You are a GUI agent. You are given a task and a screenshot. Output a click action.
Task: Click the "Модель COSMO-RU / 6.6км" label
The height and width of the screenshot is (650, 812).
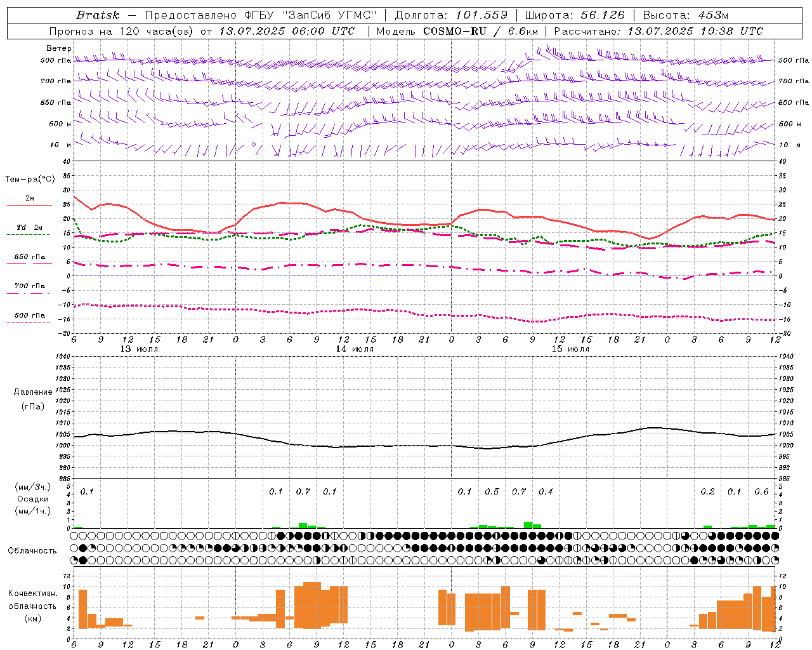[457, 31]
